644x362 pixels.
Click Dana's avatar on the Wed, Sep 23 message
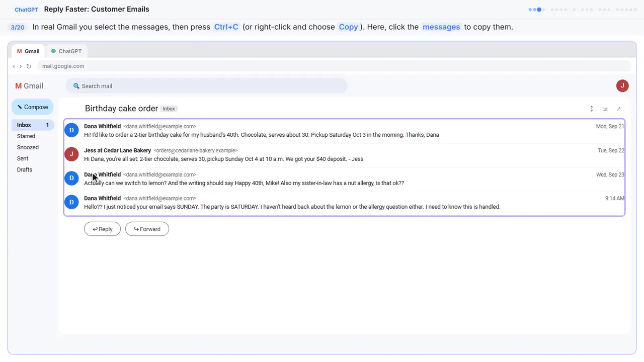click(x=71, y=178)
